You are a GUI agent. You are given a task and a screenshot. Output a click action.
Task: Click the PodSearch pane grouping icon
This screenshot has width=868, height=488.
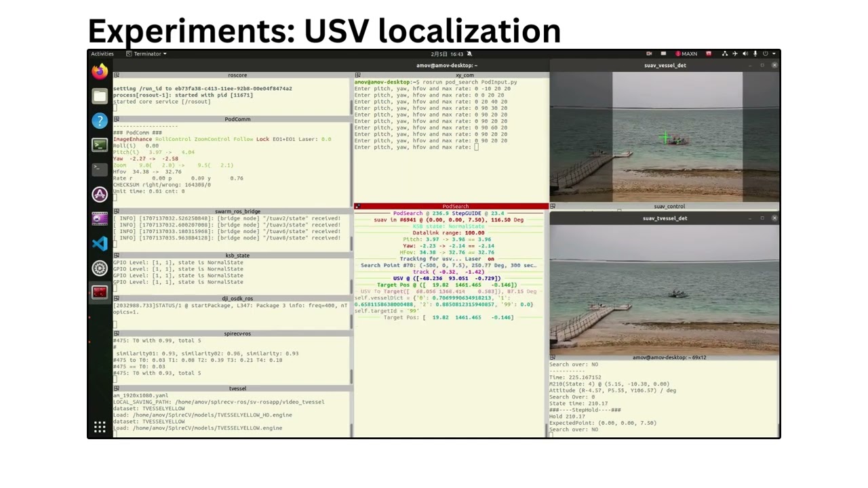[357, 206]
